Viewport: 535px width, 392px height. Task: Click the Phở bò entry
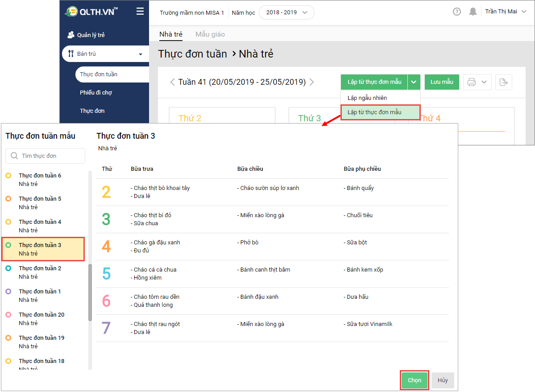(x=248, y=243)
